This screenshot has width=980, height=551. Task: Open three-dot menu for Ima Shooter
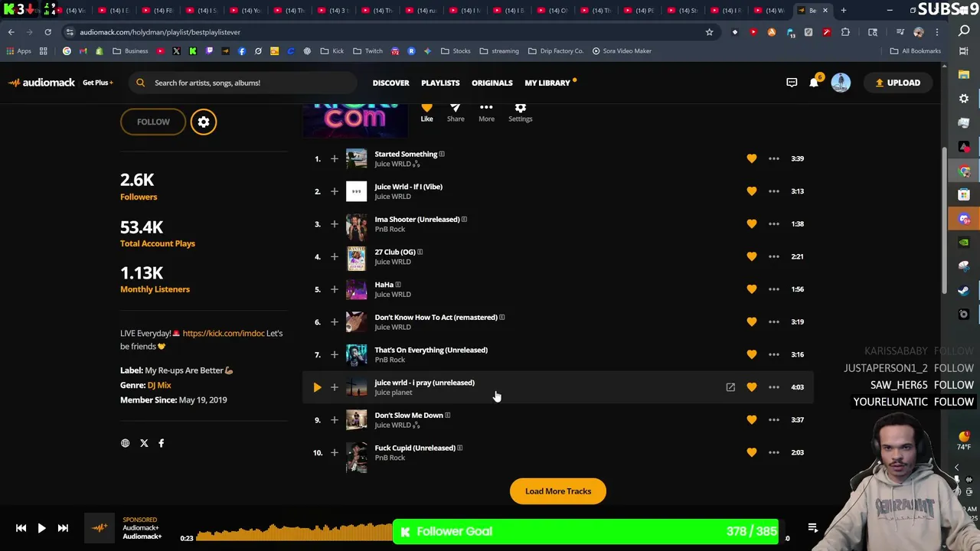tap(774, 224)
